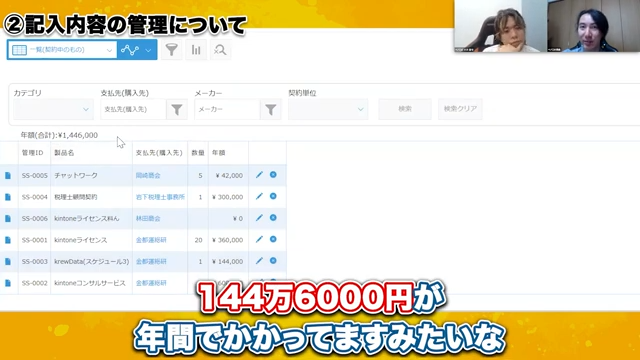The image size is (640, 360).
Task: Edit the krewData(スケジュール3) row with pencil
Action: click(259, 261)
